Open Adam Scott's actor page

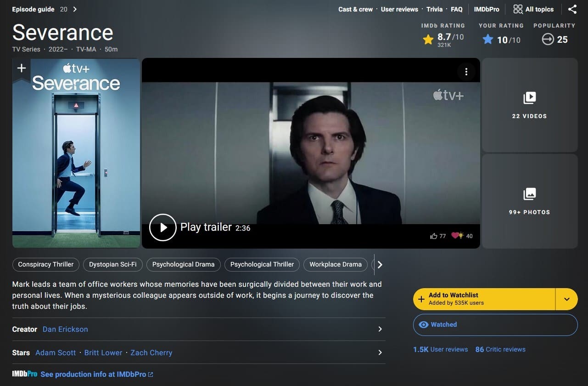tap(56, 352)
